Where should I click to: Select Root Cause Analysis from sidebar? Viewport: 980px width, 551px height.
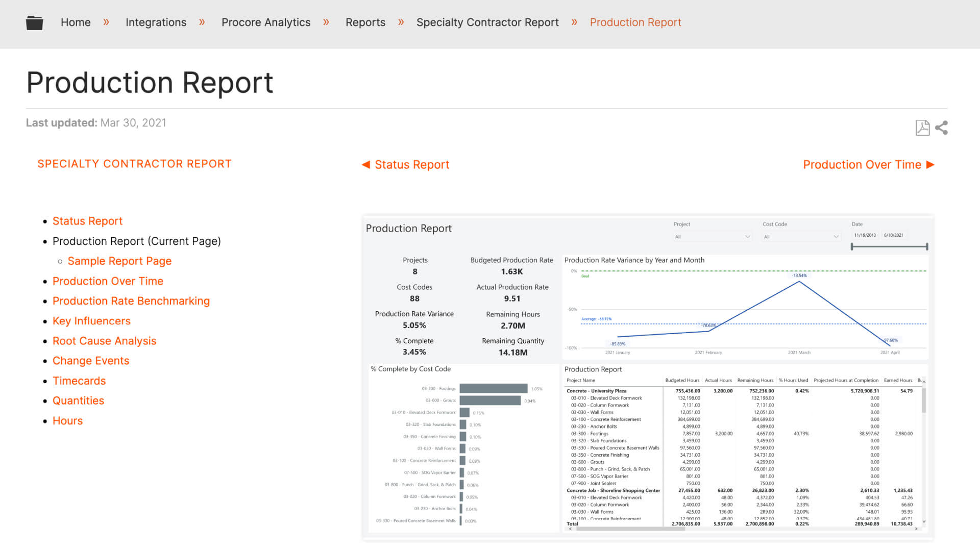coord(104,340)
